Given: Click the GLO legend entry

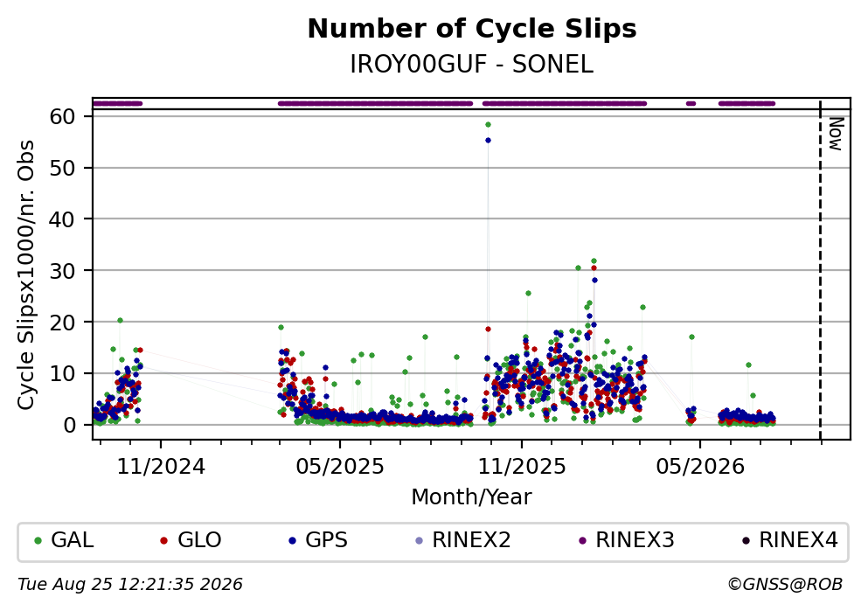Looking at the screenshot, I should [191, 540].
